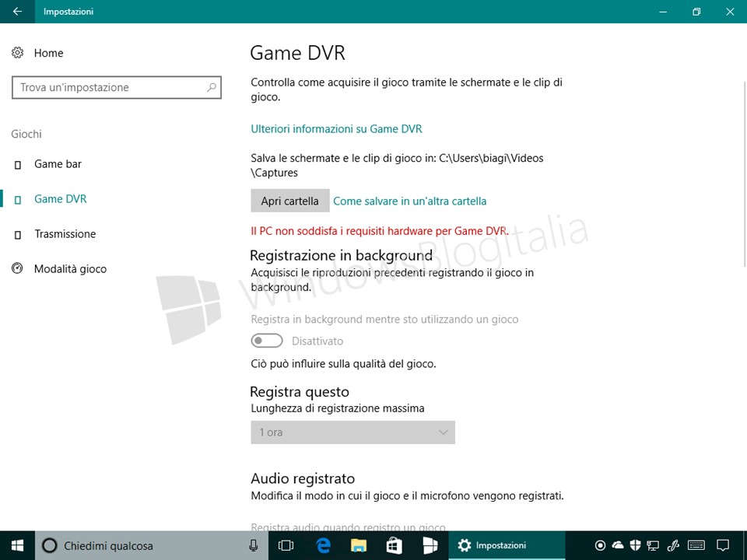The height and width of the screenshot is (560, 747).
Task: Open OneDrive cloud icon in system tray
Action: (617, 545)
